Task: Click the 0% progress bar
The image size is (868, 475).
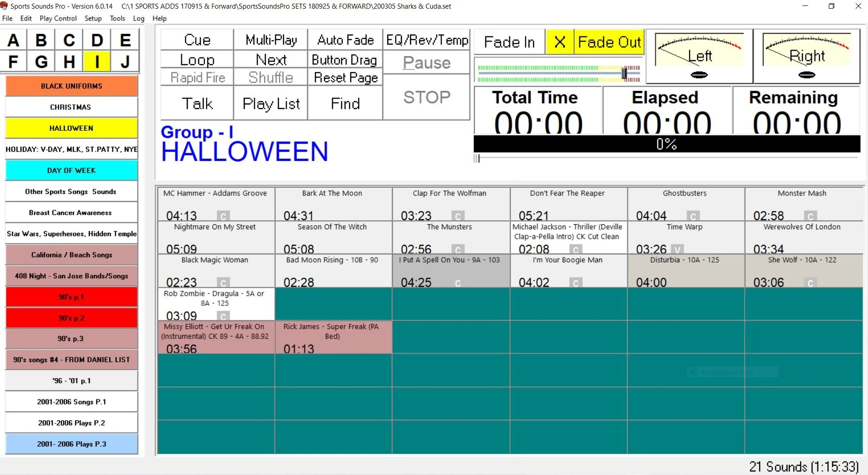Action: [x=667, y=144]
